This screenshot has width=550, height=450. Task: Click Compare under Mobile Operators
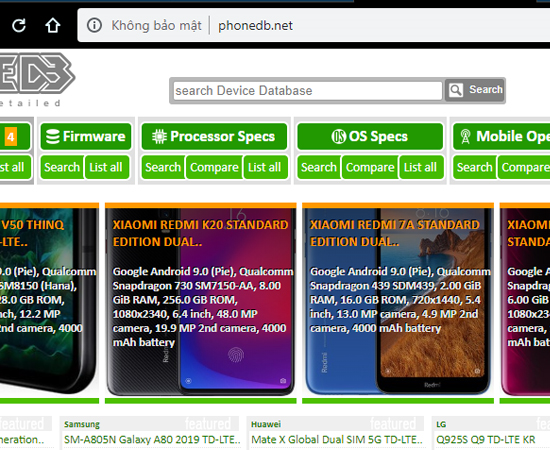coord(524,167)
